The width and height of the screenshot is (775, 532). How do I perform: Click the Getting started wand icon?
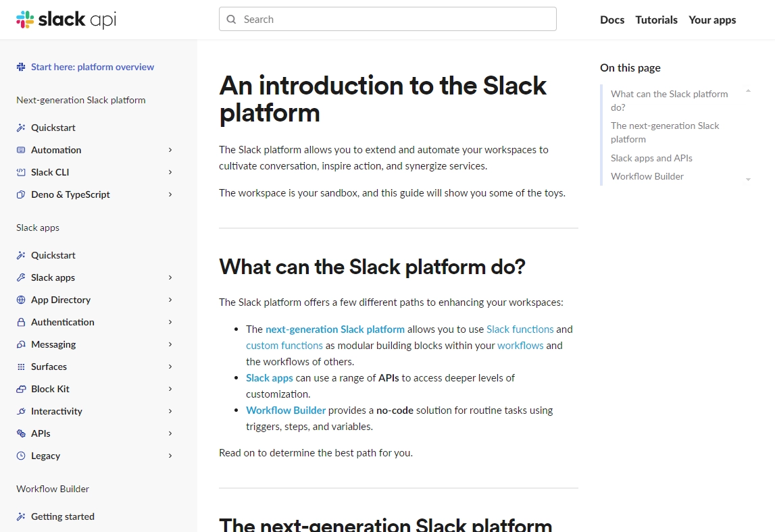[x=21, y=516]
